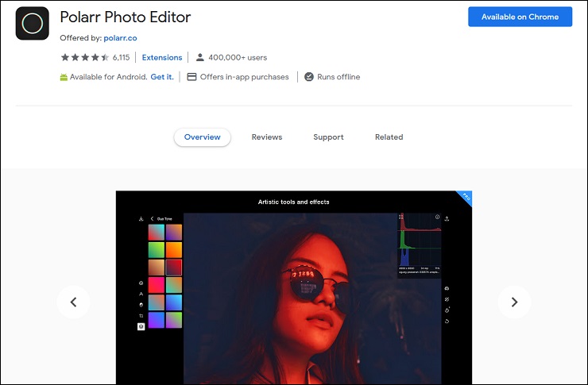The height and width of the screenshot is (385, 588).
Task: Select the teal-to-orange duo tone swatch
Action: point(174,285)
